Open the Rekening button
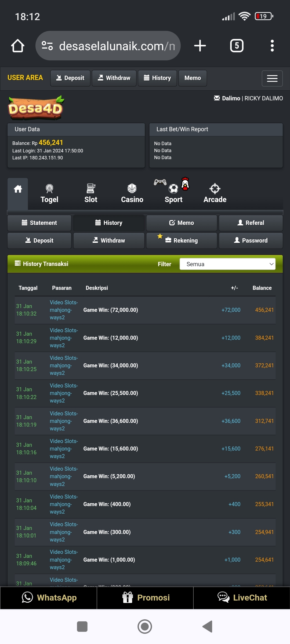This screenshot has height=644, width=290. (x=182, y=240)
